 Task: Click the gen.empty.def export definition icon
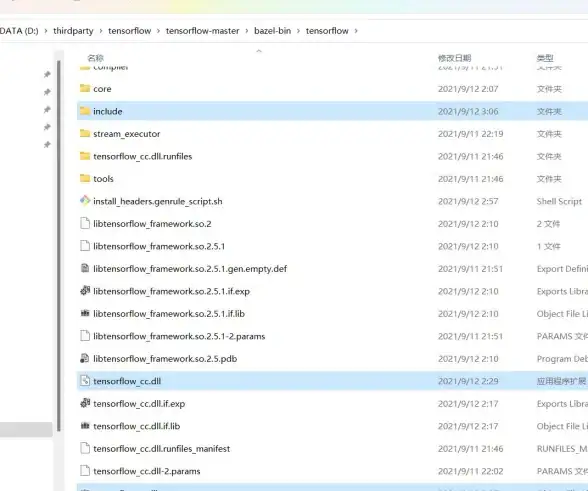tap(85, 268)
